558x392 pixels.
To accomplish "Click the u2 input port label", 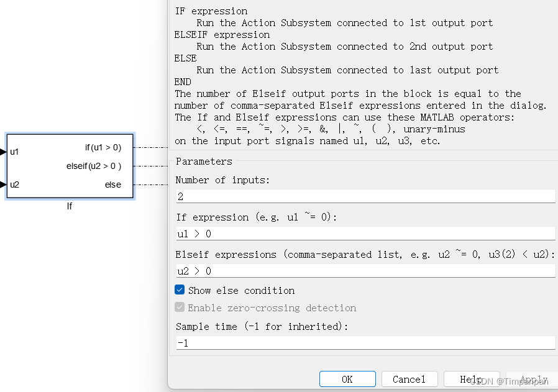I will pos(14,185).
